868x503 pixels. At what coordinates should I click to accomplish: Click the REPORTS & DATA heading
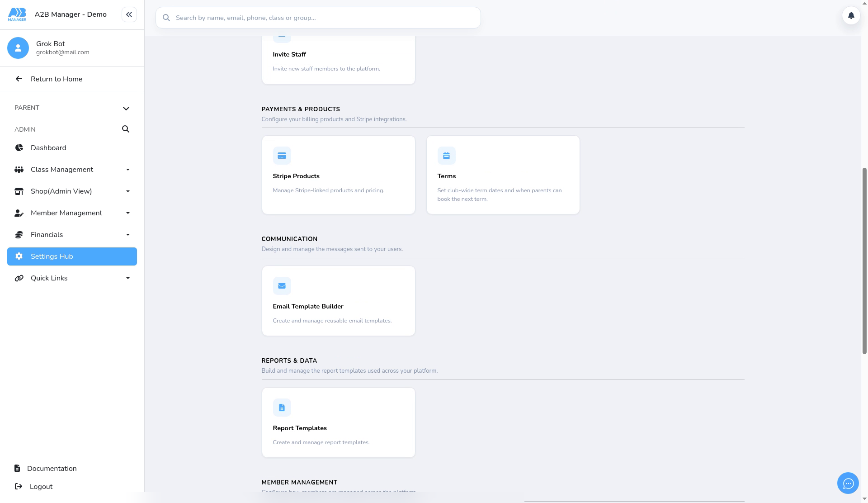pos(289,361)
